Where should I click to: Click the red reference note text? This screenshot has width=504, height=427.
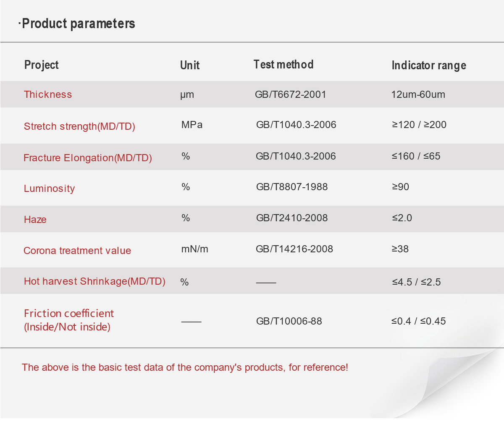click(185, 367)
